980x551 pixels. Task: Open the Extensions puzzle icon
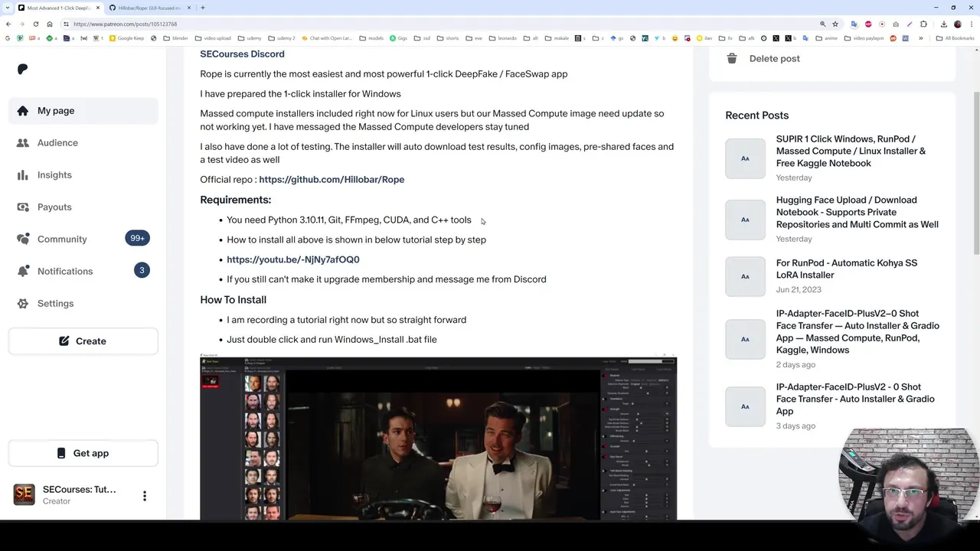click(x=923, y=24)
